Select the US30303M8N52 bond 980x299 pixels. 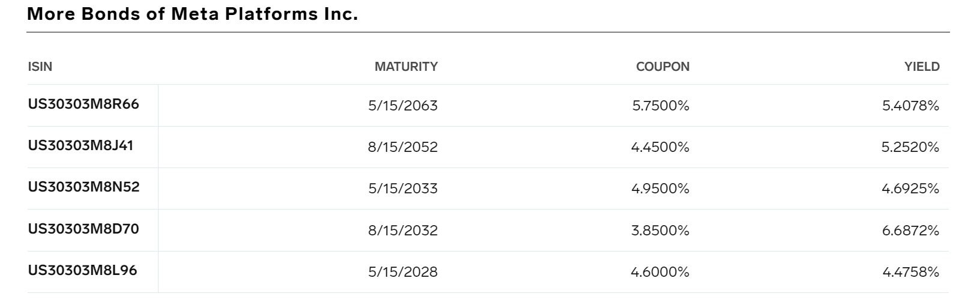pyautogui.click(x=83, y=187)
